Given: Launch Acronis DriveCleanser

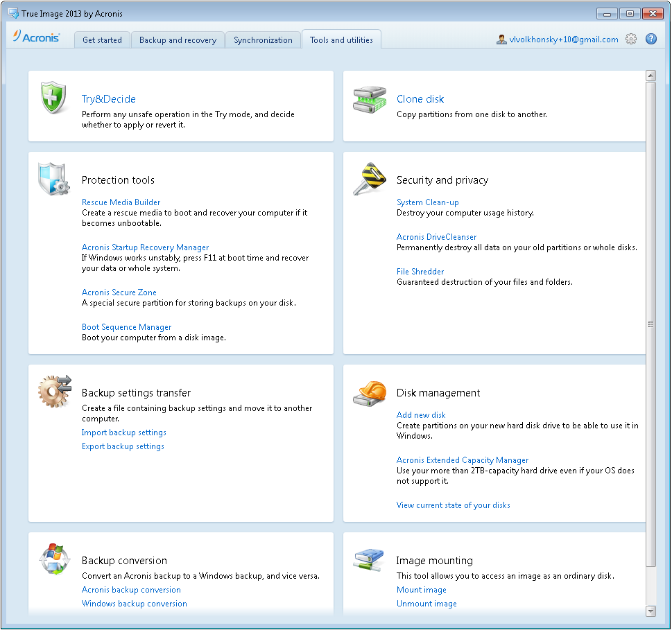Looking at the screenshot, I should (x=436, y=237).
